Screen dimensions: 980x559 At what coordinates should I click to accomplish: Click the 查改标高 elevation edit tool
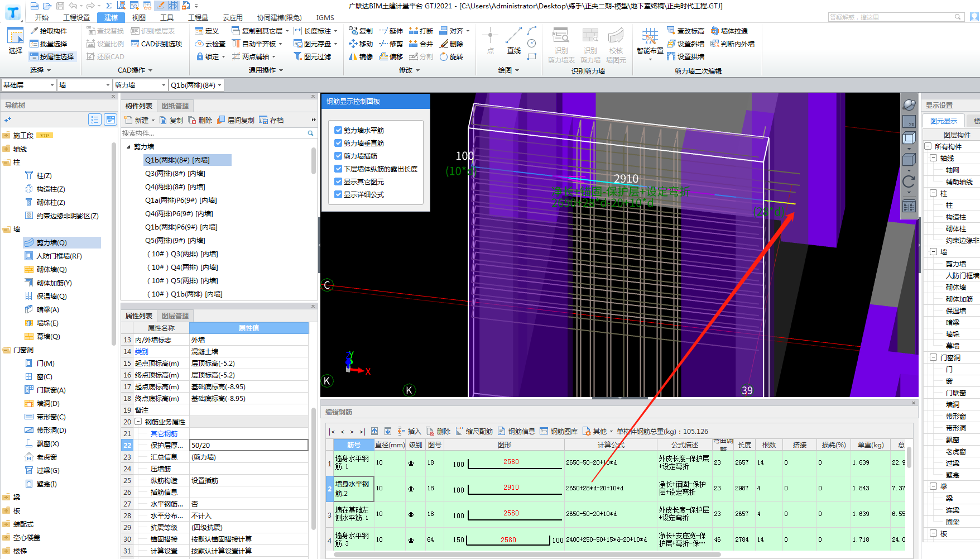686,31
